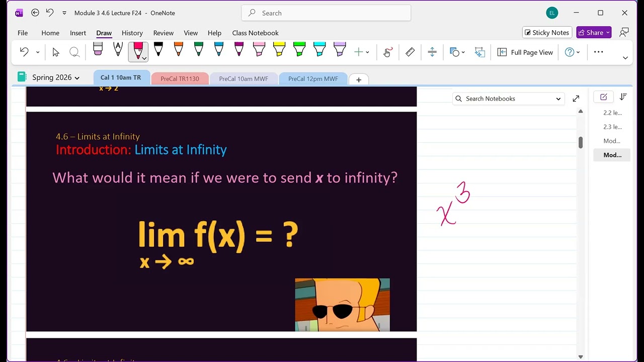Image resolution: width=644 pixels, height=362 pixels.
Task: Switch to the PreCal 12pm MWF section tab
Action: coord(313,79)
